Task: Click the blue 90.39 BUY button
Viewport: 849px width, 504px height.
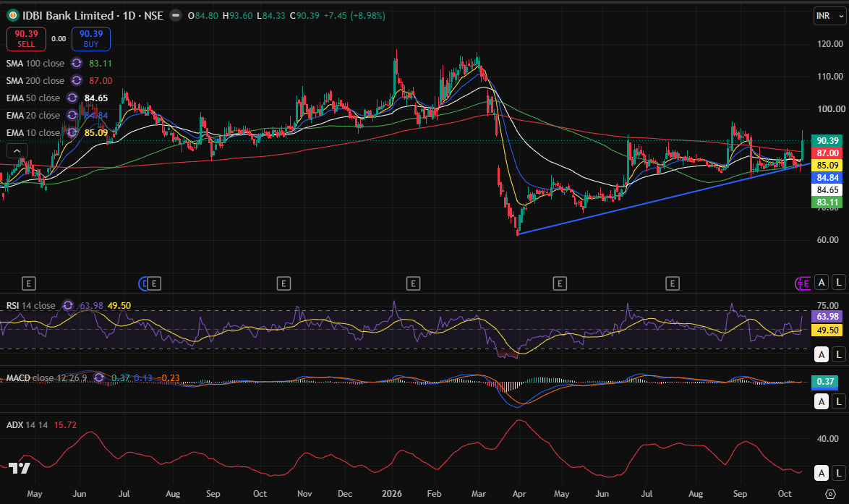Action: (91, 39)
